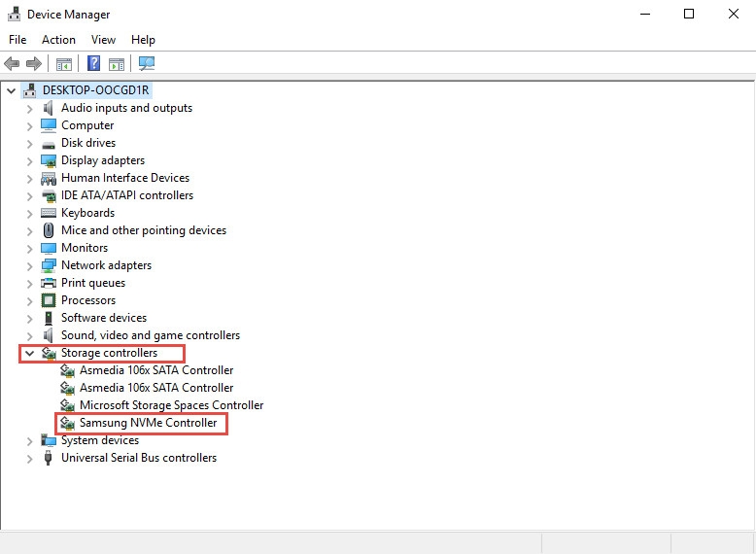Image resolution: width=756 pixels, height=554 pixels.
Task: Click the Computer category monitor icon
Action: click(49, 125)
